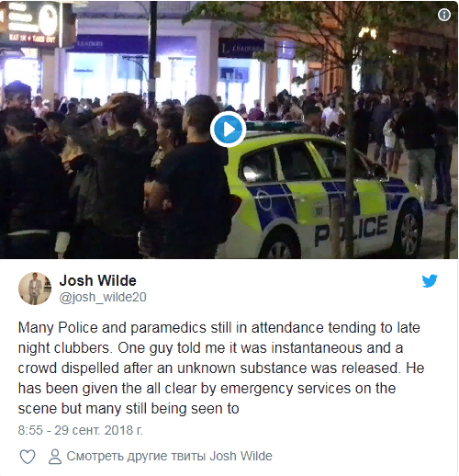Click the police car's rear wheel
Viewport: 459px width, 476px height.
(x=409, y=234)
